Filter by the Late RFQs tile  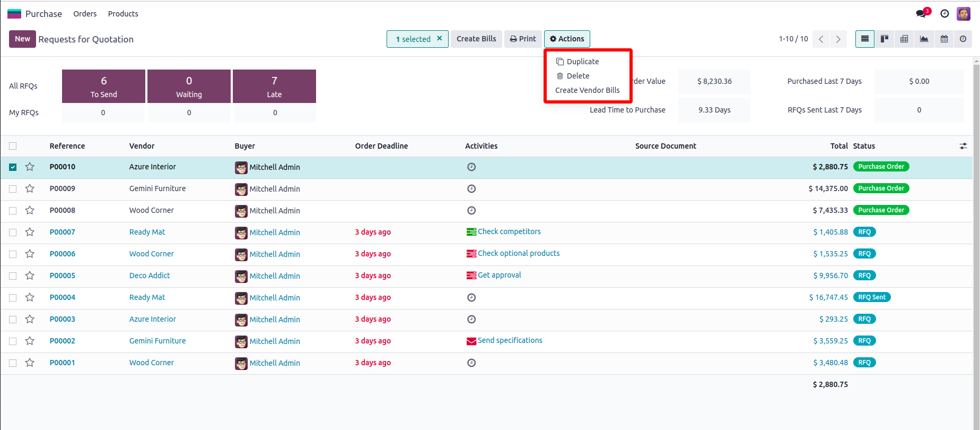click(274, 86)
